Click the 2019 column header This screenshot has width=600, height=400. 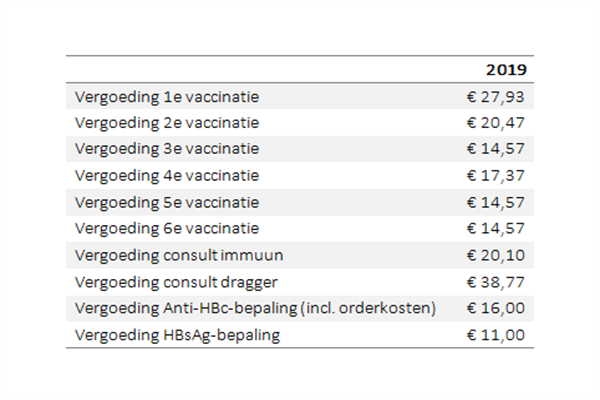tap(507, 70)
